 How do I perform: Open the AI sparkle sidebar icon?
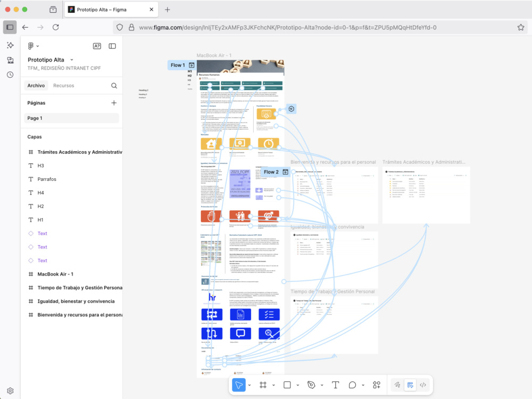(10, 45)
